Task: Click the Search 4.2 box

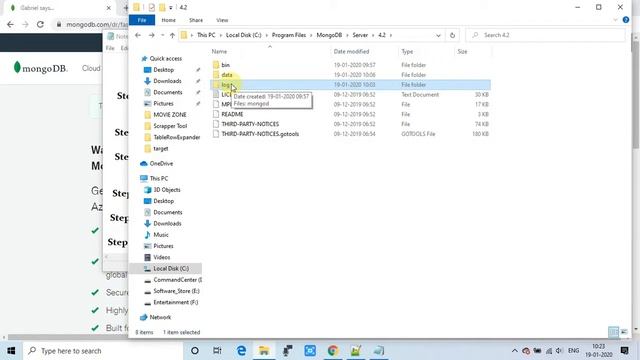Action: (546, 36)
